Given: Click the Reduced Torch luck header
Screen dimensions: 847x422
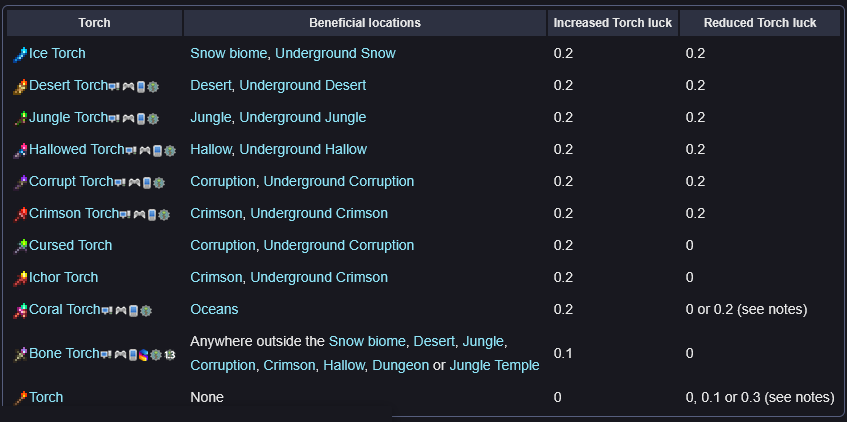Looking at the screenshot, I should click(x=759, y=23).
